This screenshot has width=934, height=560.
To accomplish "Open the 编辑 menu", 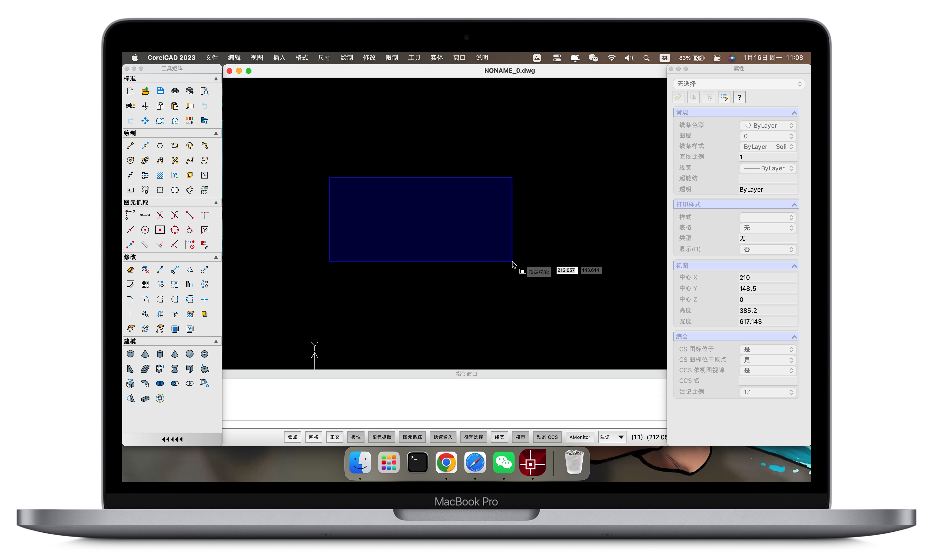I will point(234,57).
